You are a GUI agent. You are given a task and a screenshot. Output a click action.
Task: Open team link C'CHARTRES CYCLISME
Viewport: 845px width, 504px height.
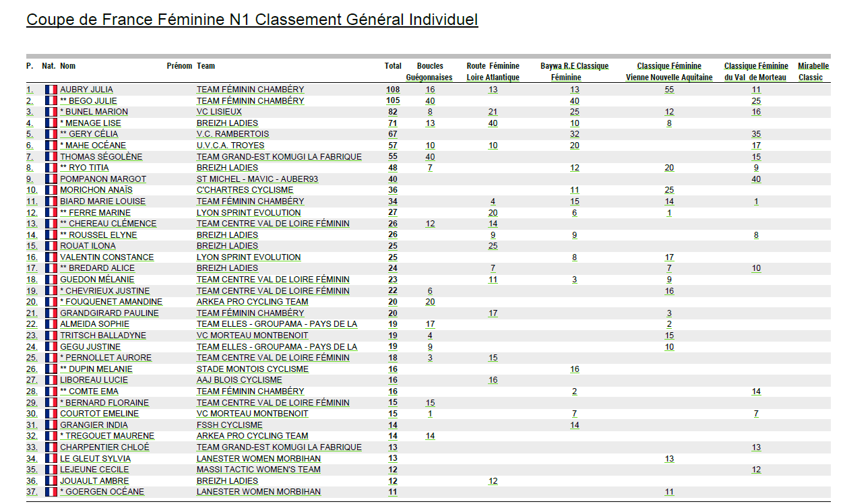[x=245, y=190]
